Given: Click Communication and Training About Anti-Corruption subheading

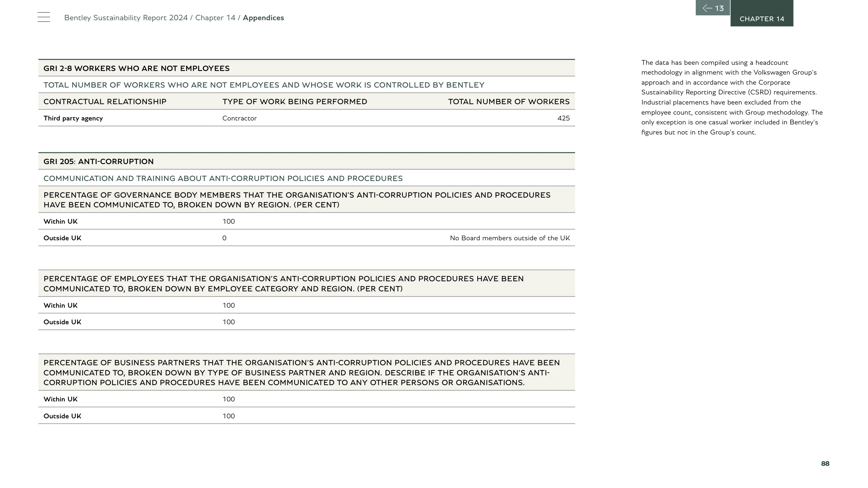Looking at the screenshot, I should pos(223,178).
